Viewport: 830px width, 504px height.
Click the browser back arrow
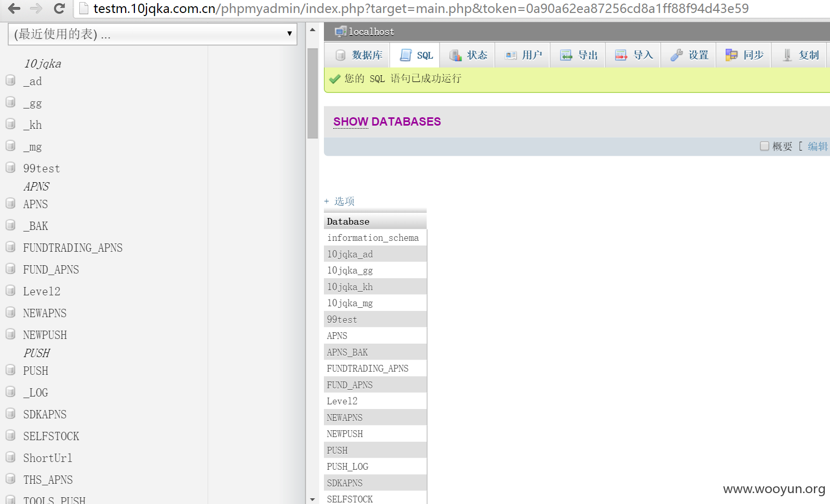tap(14, 8)
